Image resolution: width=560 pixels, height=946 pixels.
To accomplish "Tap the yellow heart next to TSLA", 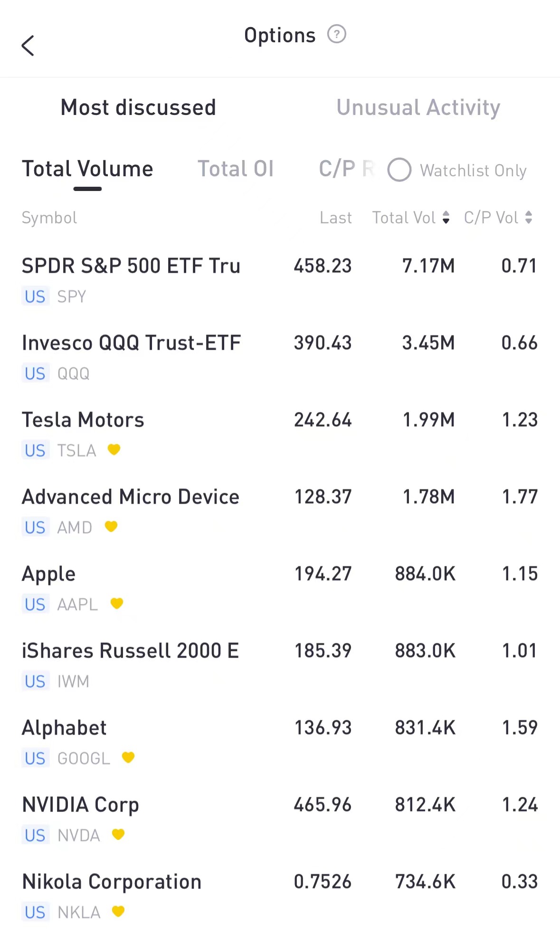I will [114, 449].
